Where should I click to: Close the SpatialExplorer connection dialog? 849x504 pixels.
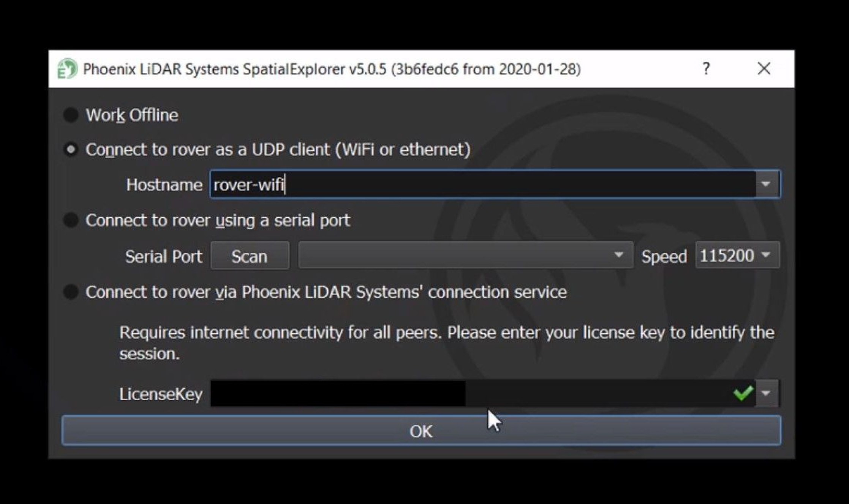[x=764, y=69]
